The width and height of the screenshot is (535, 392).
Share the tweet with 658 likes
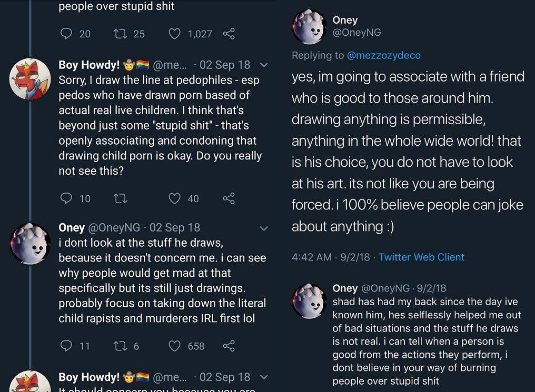click(x=229, y=346)
